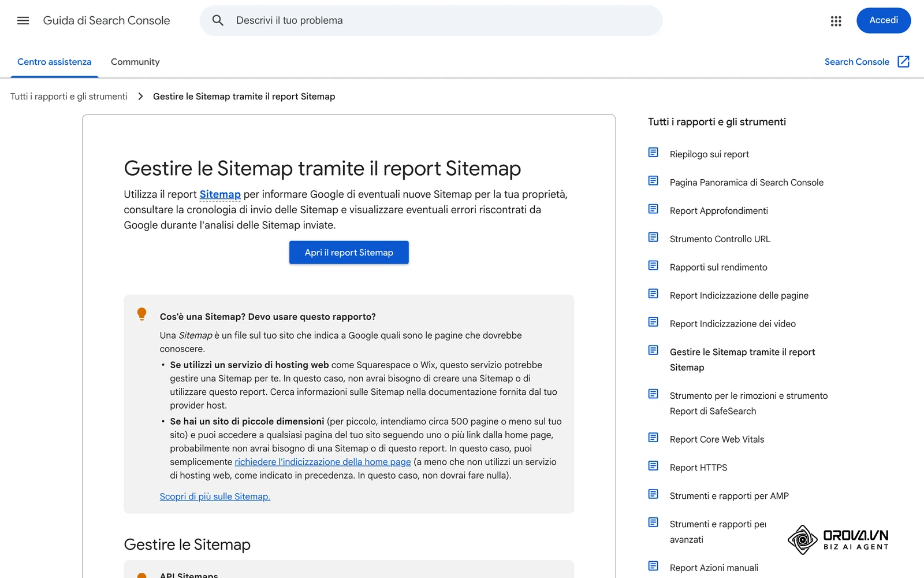924x578 pixels.
Task: Click the document icon beside Riepilogo sui report
Action: coord(653,153)
